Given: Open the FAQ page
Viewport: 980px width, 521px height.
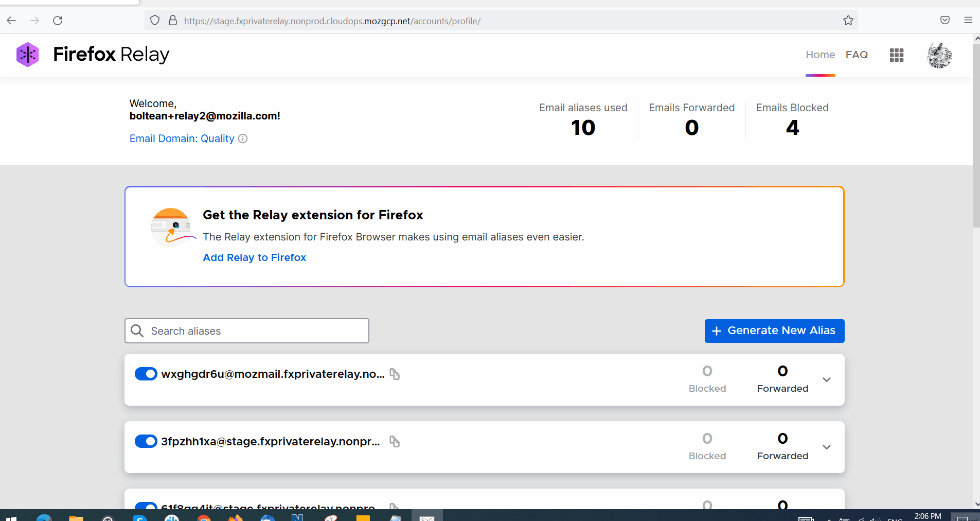Looking at the screenshot, I should (857, 55).
